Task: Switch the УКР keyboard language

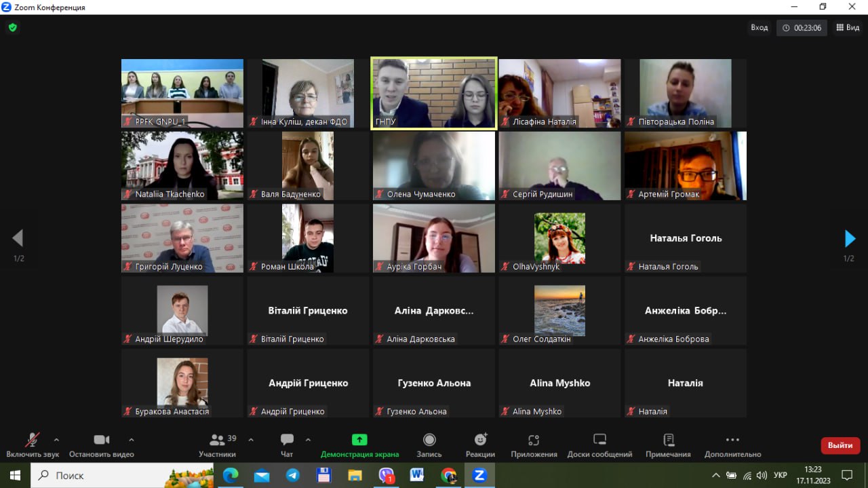Action: coord(781,476)
